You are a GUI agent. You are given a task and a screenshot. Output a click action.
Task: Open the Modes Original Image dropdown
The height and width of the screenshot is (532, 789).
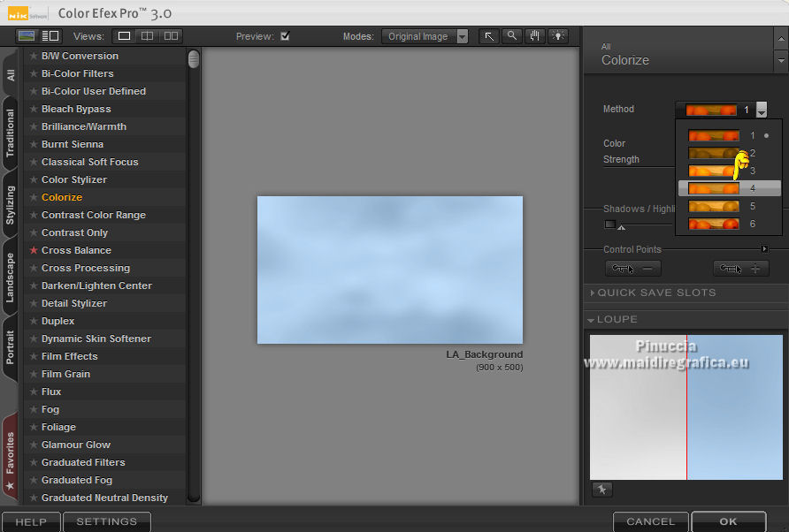[425, 36]
